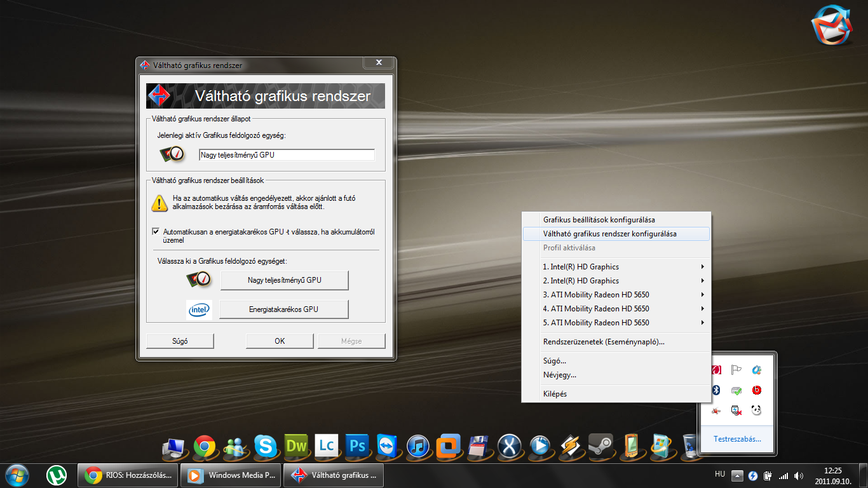Click the Váltható grafikus taskbar button
Image resolution: width=868 pixels, height=488 pixels.
[x=334, y=475]
